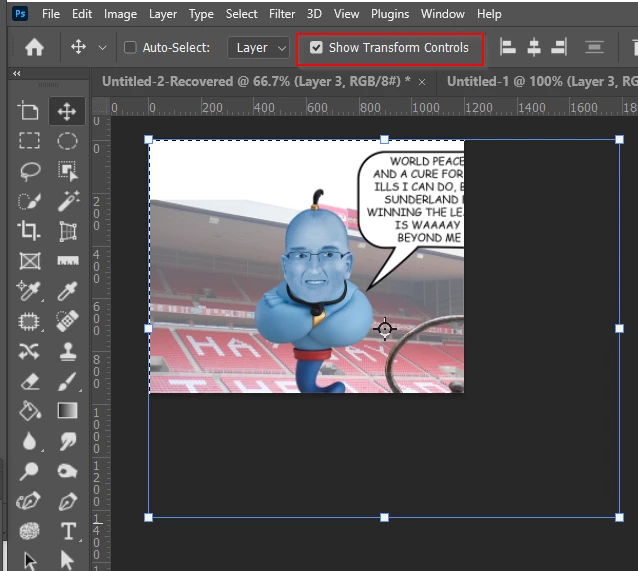Click the transform reference point crosshair
This screenshot has height=571, width=638.
click(x=385, y=328)
